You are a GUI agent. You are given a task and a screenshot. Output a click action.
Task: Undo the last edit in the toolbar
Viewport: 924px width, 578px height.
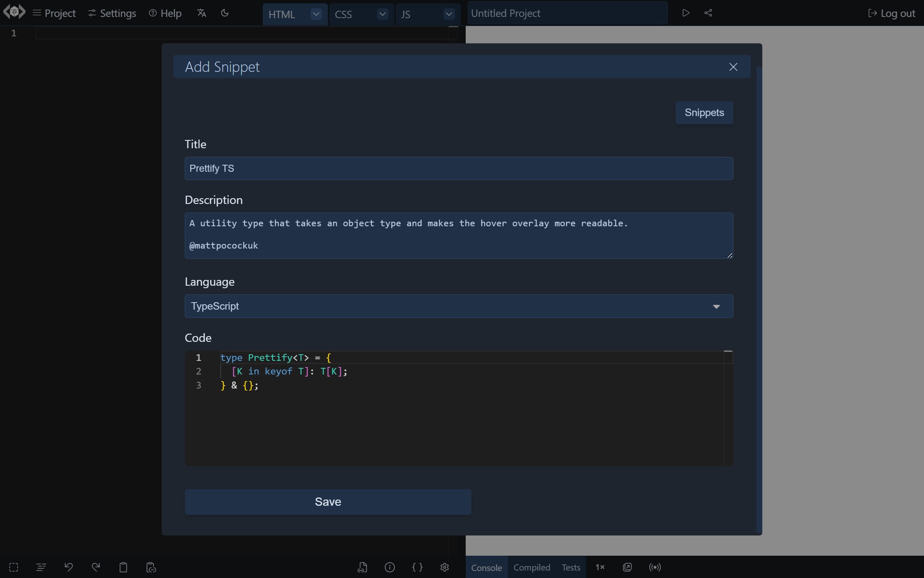pos(68,567)
